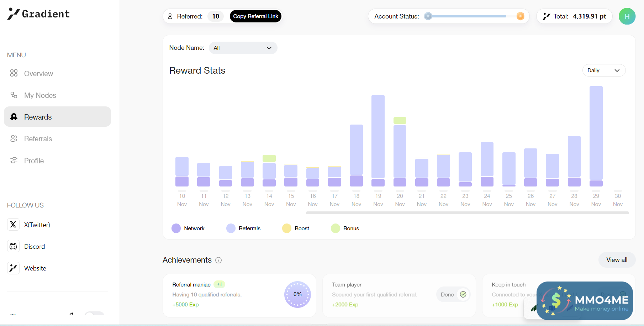Image resolution: width=644 pixels, height=326 pixels.
Task: Open the H user avatar
Action: click(627, 16)
